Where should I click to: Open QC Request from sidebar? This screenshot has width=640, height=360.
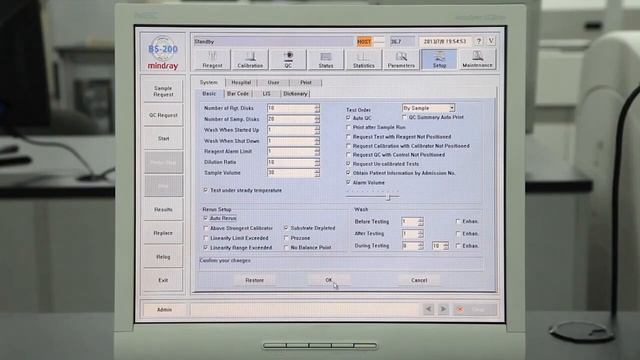pos(163,115)
